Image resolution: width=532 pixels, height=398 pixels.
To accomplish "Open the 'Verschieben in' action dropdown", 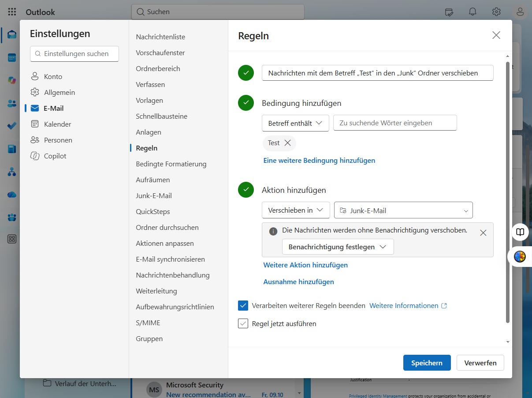I will pos(296,210).
